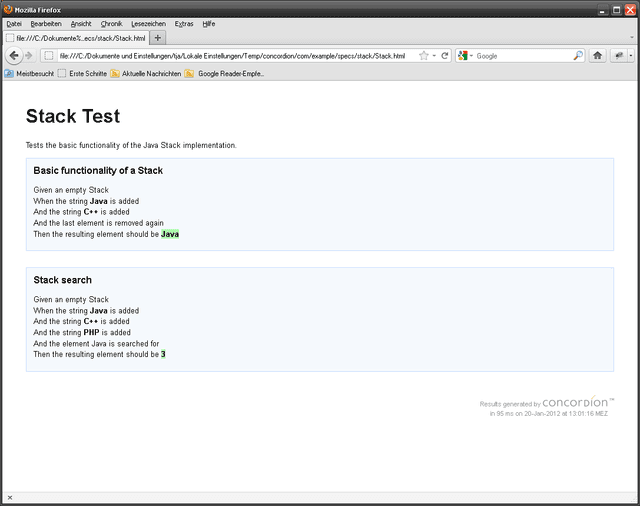
Task: Open the Meistbesucht bookmark
Action: (x=28, y=73)
